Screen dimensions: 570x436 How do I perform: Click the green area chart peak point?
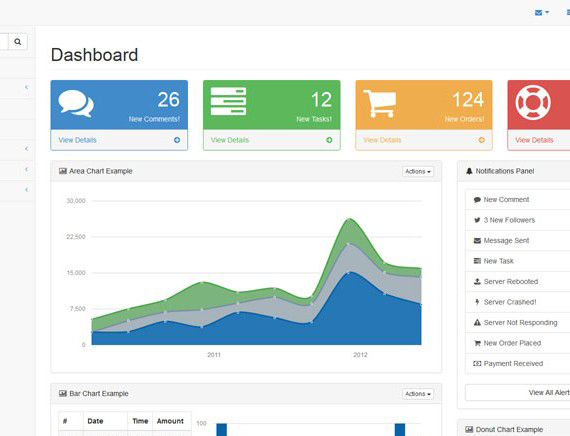click(x=350, y=219)
